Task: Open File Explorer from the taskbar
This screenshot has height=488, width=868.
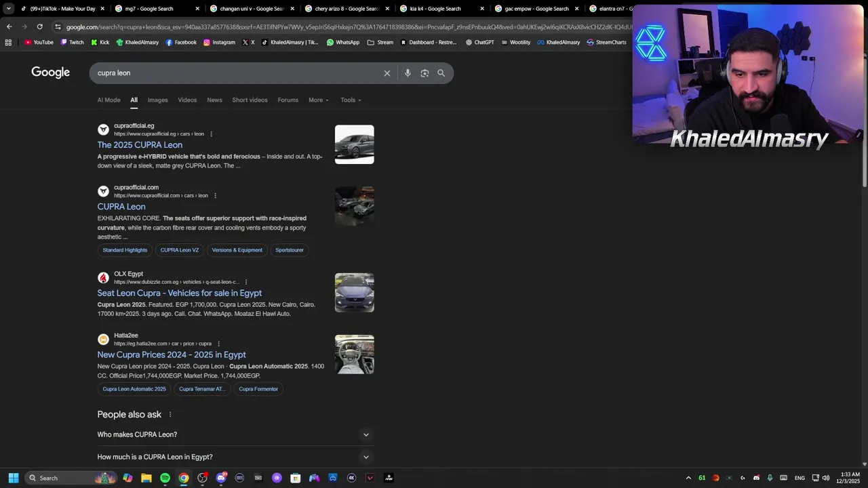Action: 146,478
